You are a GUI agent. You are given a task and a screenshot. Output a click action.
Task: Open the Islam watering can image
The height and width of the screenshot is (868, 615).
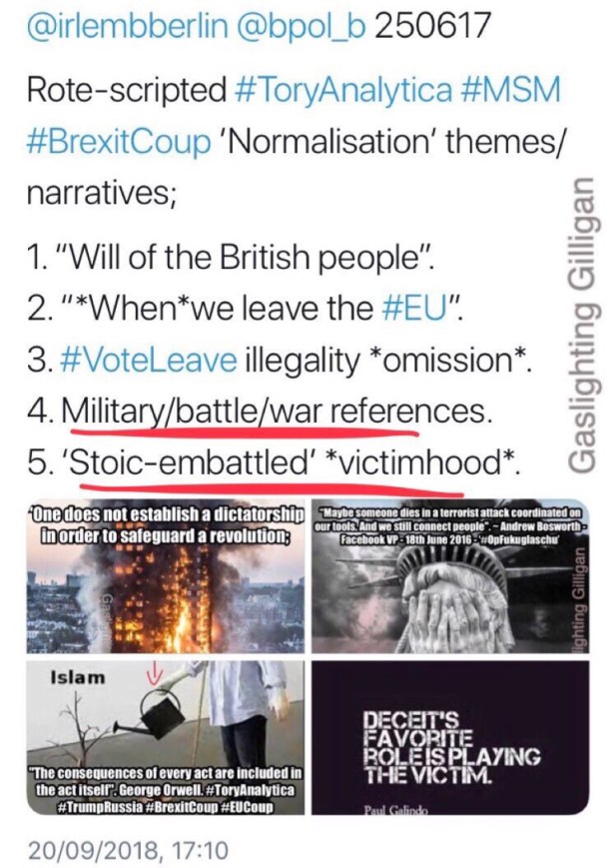(166, 737)
